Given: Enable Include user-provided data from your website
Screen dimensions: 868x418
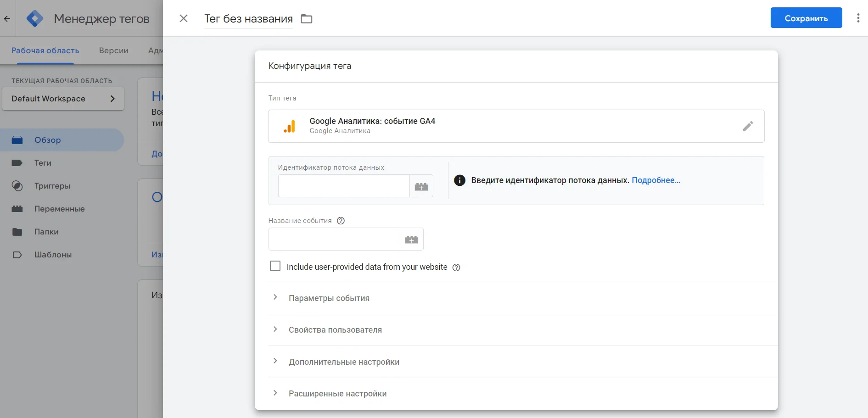Looking at the screenshot, I should click(275, 266).
